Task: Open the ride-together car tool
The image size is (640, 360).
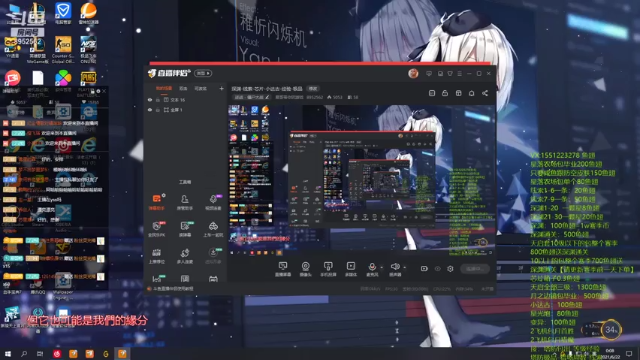Action: coord(213,229)
